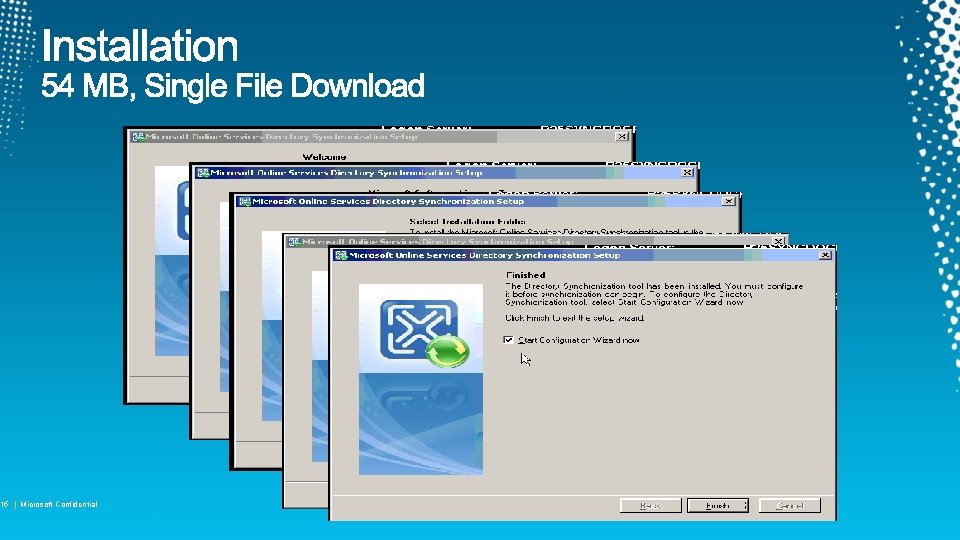Close the Welcome setup window with its X

[x=621, y=137]
